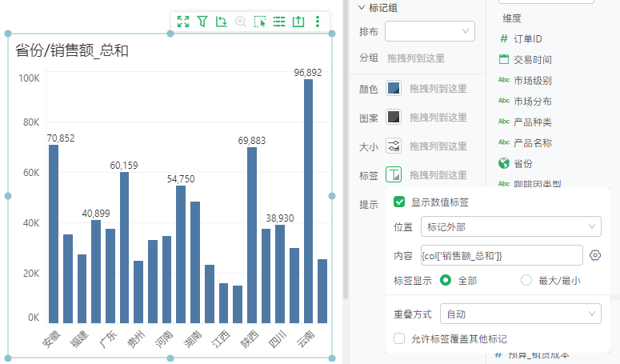Select the 市场分布 dimension field

[532, 101]
